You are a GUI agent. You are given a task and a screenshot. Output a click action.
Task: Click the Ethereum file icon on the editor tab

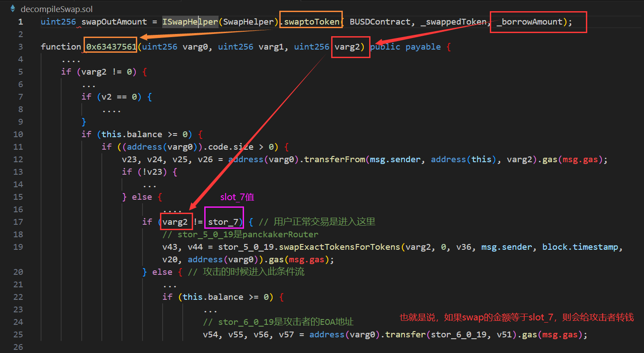click(x=13, y=8)
